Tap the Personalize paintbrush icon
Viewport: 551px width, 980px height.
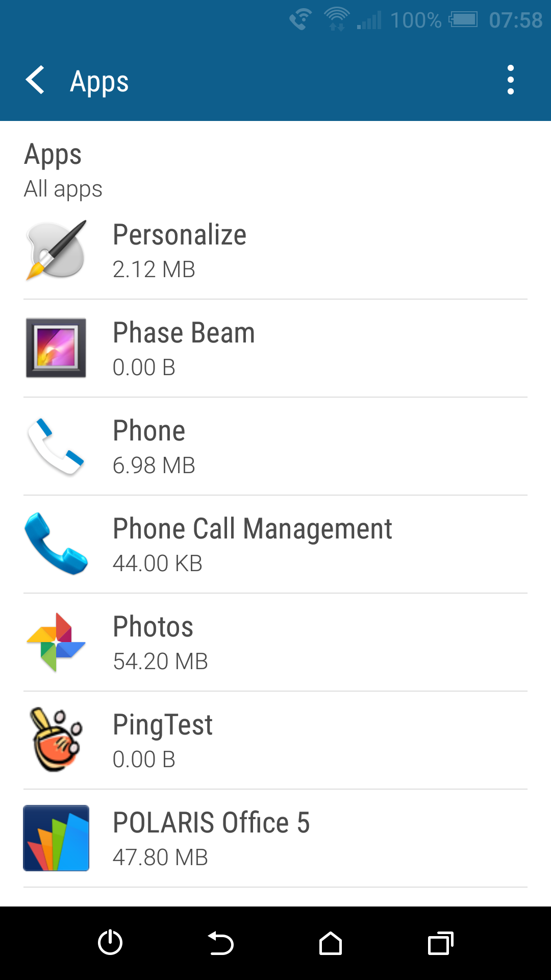pyautogui.click(x=56, y=250)
